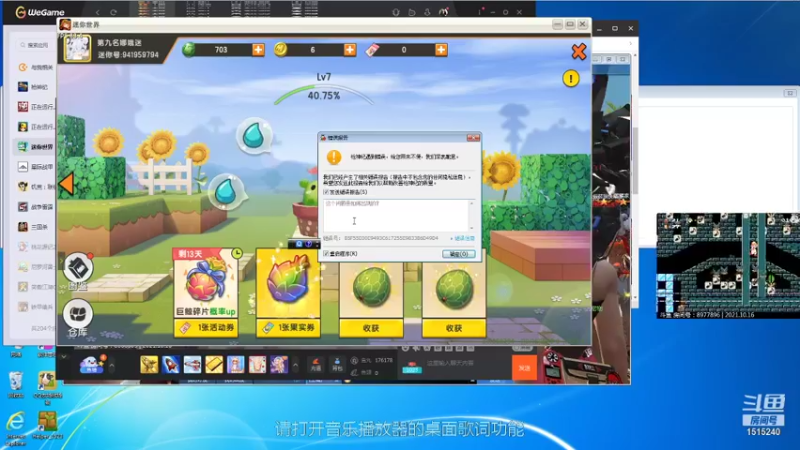Open the first WeGame sidebar item

(35, 67)
